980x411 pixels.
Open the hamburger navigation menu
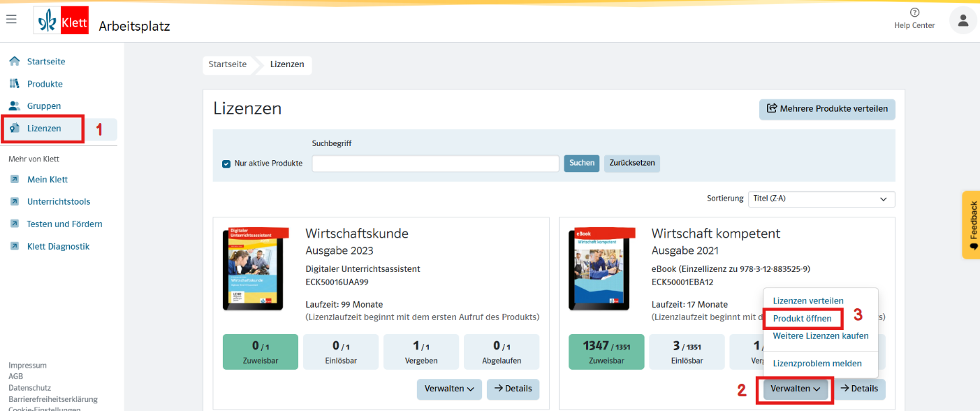pos(11,19)
